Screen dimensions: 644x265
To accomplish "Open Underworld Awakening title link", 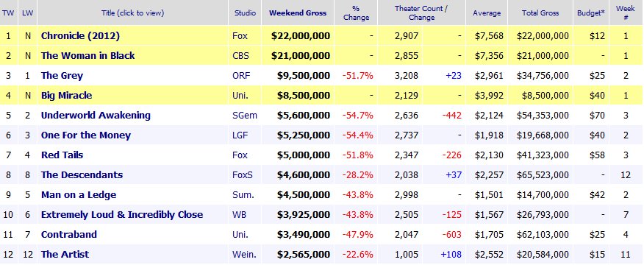I will point(96,116).
